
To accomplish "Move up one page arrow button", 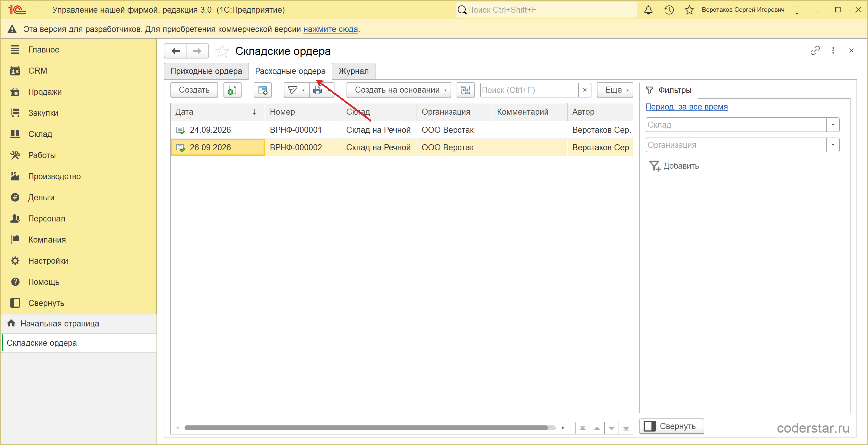I will (x=597, y=428).
